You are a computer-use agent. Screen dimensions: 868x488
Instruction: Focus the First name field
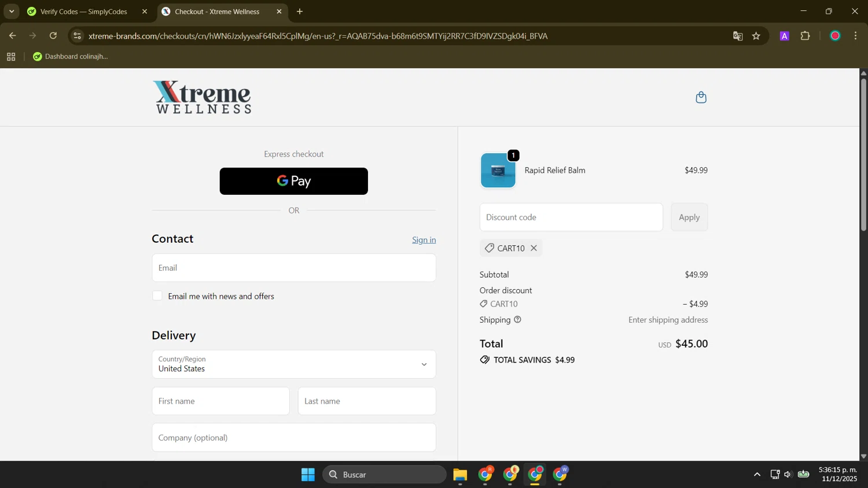tap(220, 401)
